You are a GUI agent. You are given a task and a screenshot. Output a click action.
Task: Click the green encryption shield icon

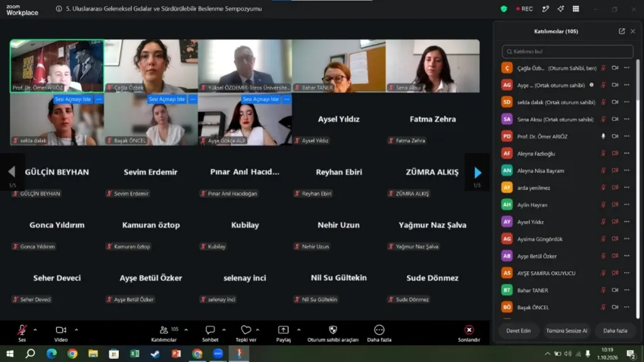(x=504, y=9)
